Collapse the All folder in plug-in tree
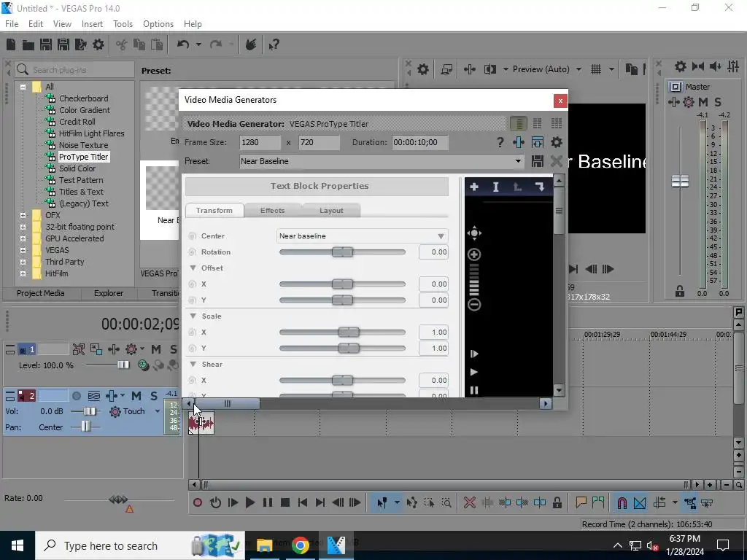 pos(23,87)
